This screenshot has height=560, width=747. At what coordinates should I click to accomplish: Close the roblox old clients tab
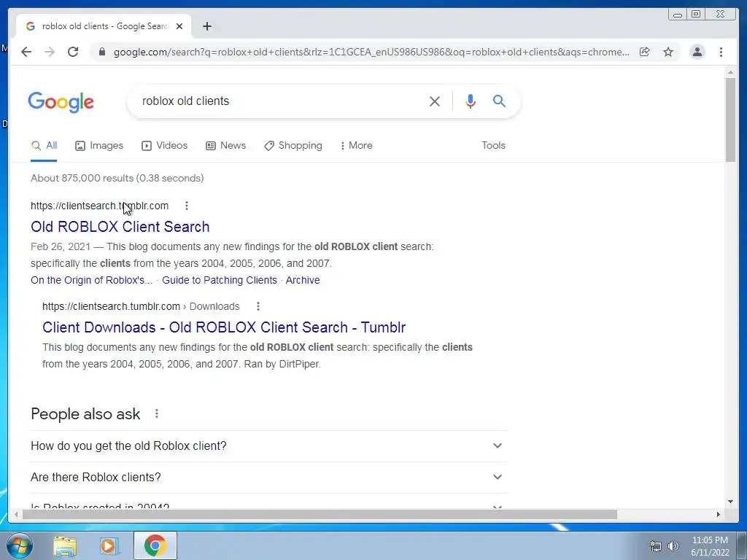point(179,26)
